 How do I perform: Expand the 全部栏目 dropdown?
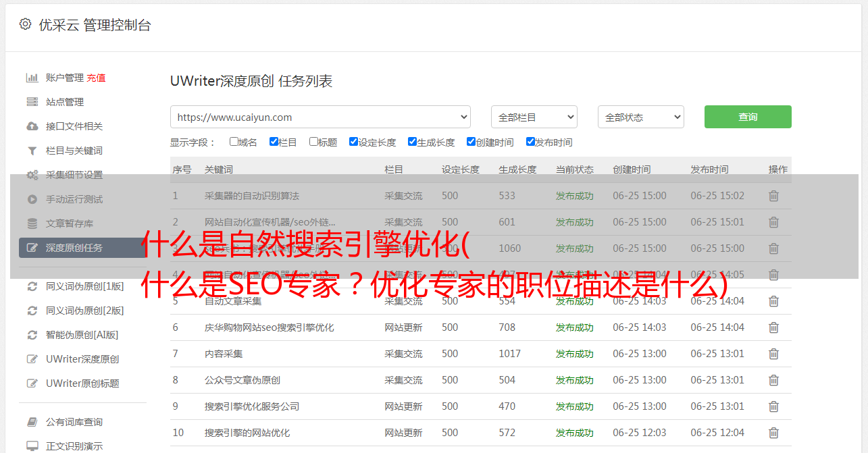pyautogui.click(x=534, y=117)
